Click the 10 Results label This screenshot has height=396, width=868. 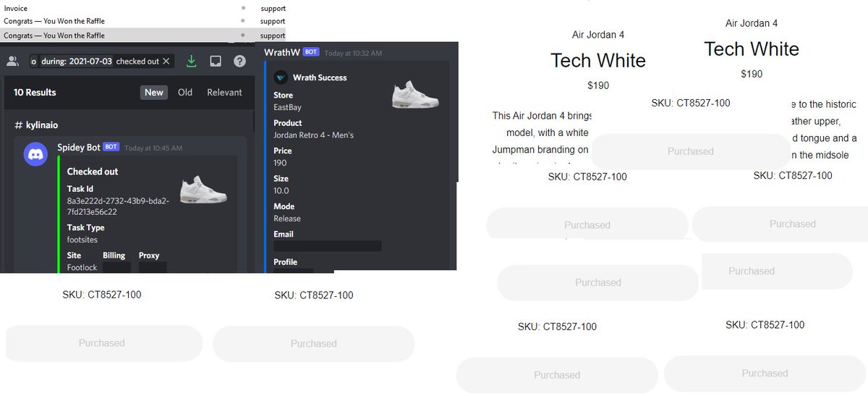click(x=35, y=92)
